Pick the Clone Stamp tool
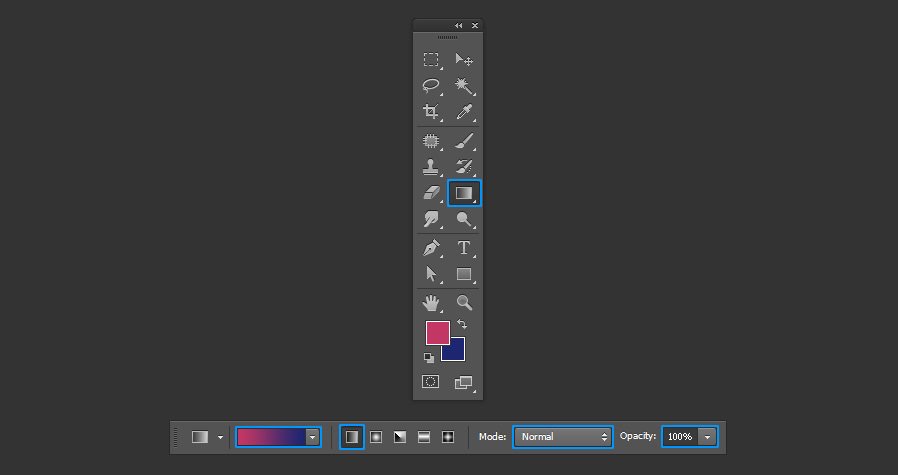898x475 pixels. (x=431, y=167)
